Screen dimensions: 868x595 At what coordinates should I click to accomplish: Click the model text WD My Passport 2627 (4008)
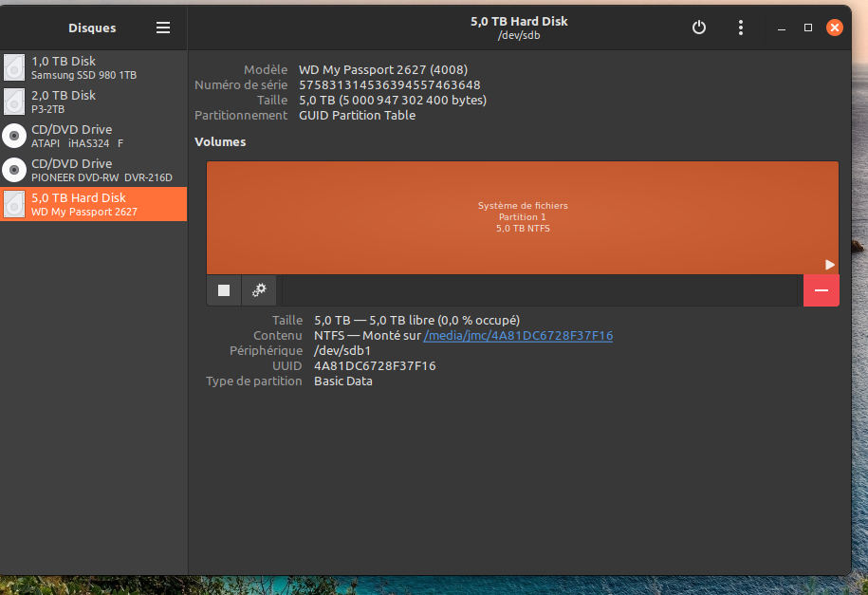(x=383, y=70)
